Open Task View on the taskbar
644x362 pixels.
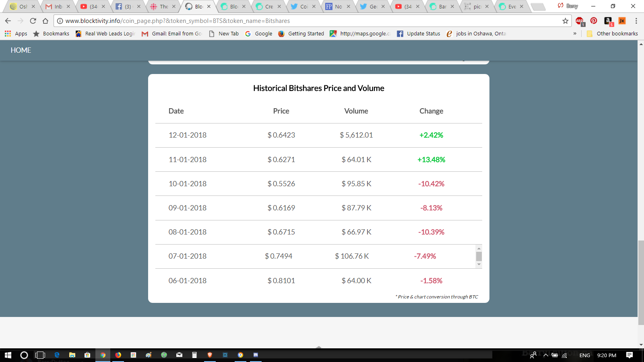tap(40, 355)
